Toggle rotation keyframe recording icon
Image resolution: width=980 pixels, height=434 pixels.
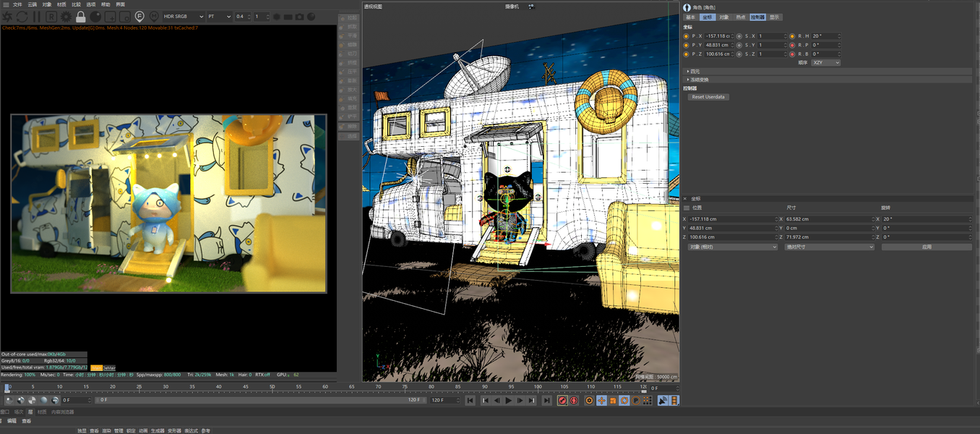(x=624, y=400)
